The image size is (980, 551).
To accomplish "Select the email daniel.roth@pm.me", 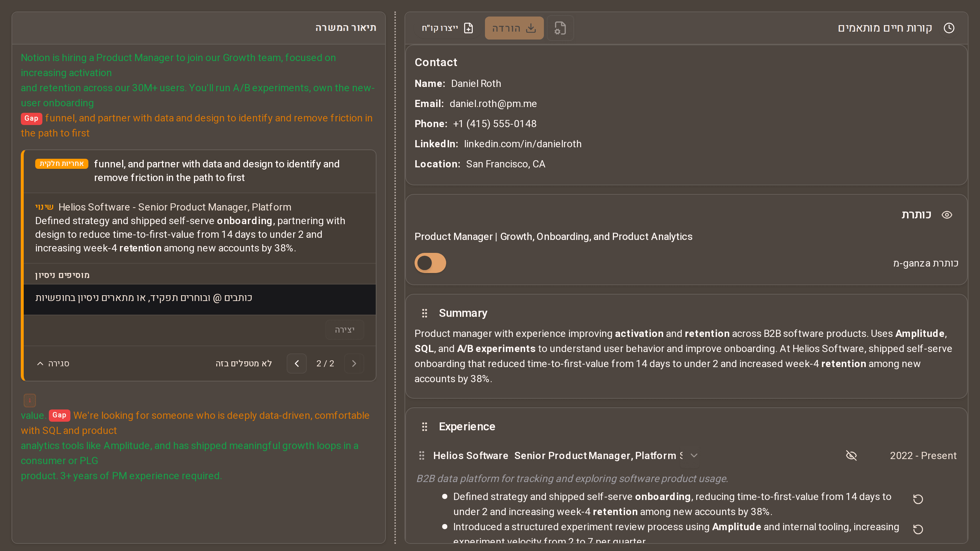I will (493, 103).
